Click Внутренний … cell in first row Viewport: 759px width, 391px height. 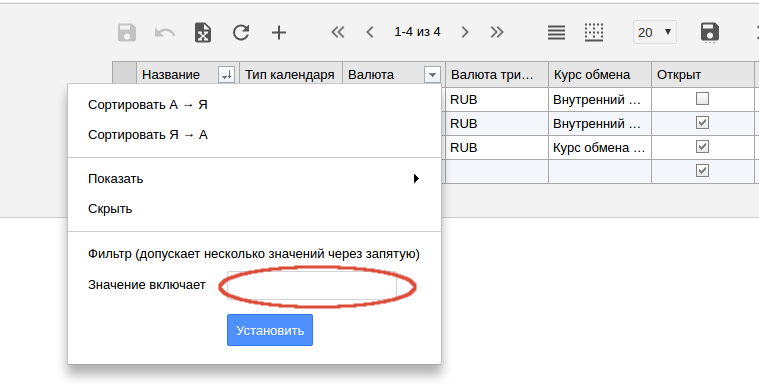[600, 99]
